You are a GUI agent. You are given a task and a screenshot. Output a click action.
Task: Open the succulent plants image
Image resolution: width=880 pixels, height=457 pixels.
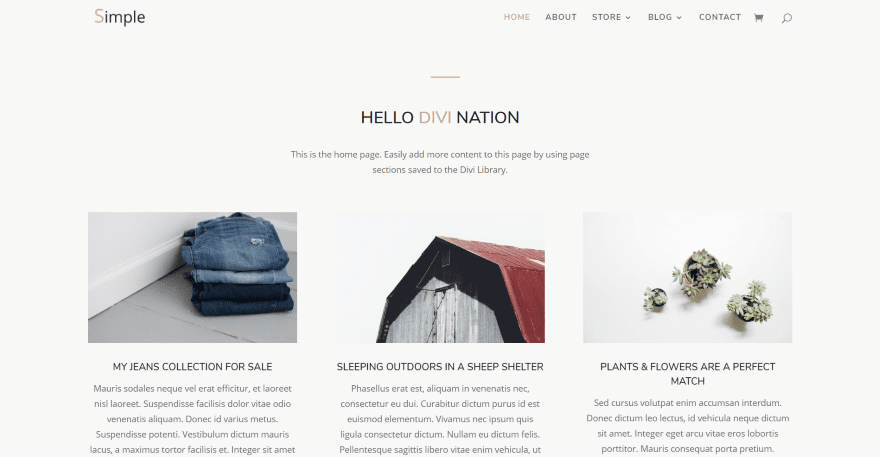point(688,277)
